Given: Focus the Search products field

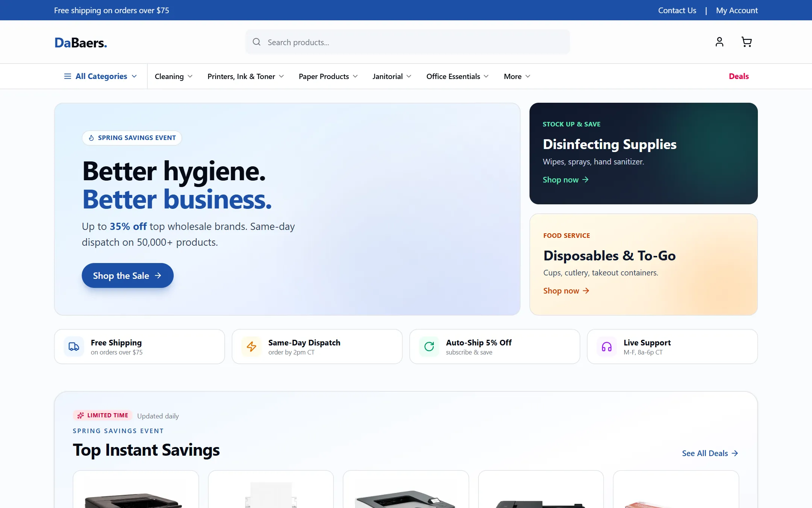Looking at the screenshot, I should (408, 42).
